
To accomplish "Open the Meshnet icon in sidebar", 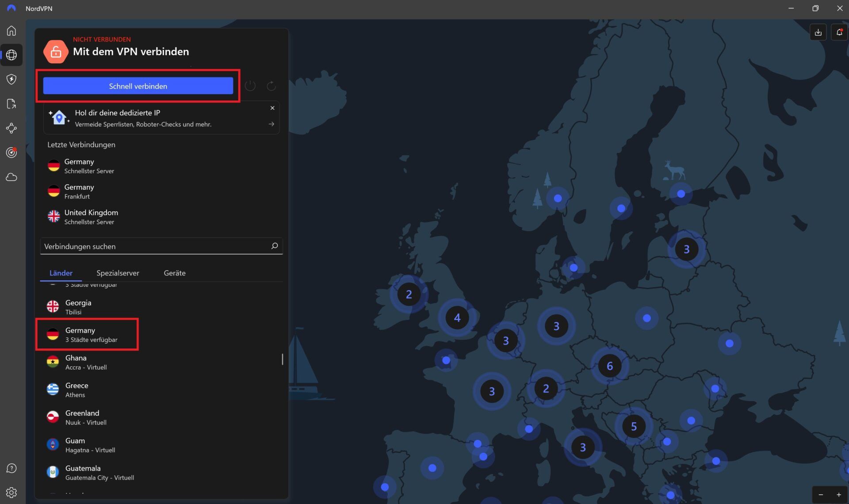I will [x=11, y=128].
